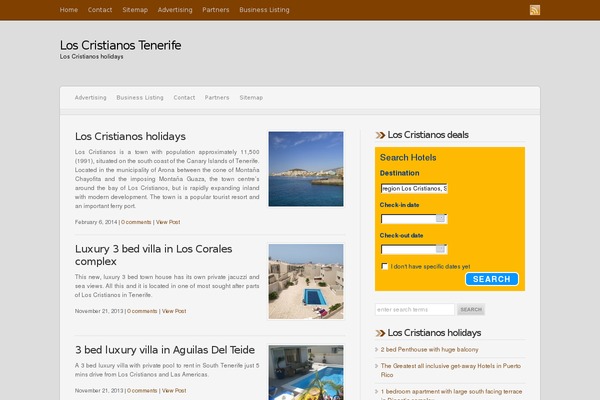Open "2 bed Penthouse with huge balcony" link
Screen dimensions: 600x400
(429, 349)
